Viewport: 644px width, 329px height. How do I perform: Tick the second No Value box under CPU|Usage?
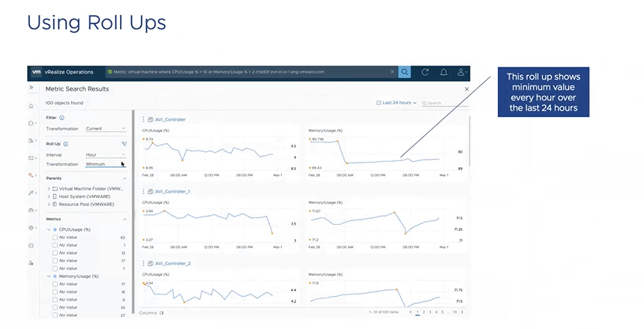[x=55, y=245]
